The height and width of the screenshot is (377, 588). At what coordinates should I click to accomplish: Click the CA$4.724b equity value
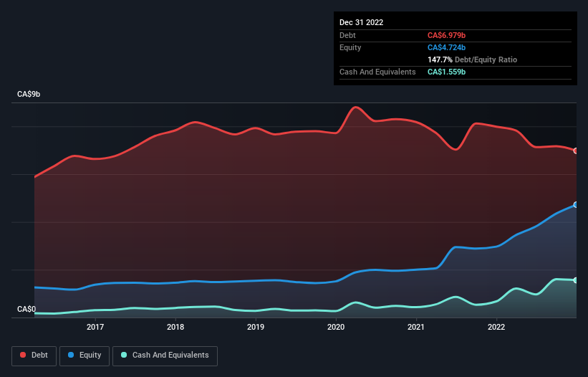446,47
